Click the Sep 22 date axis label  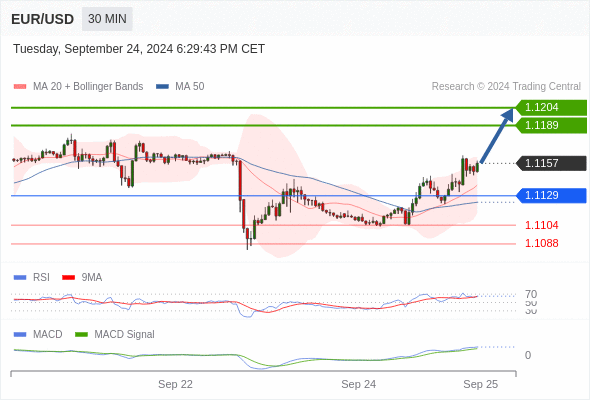point(175,385)
